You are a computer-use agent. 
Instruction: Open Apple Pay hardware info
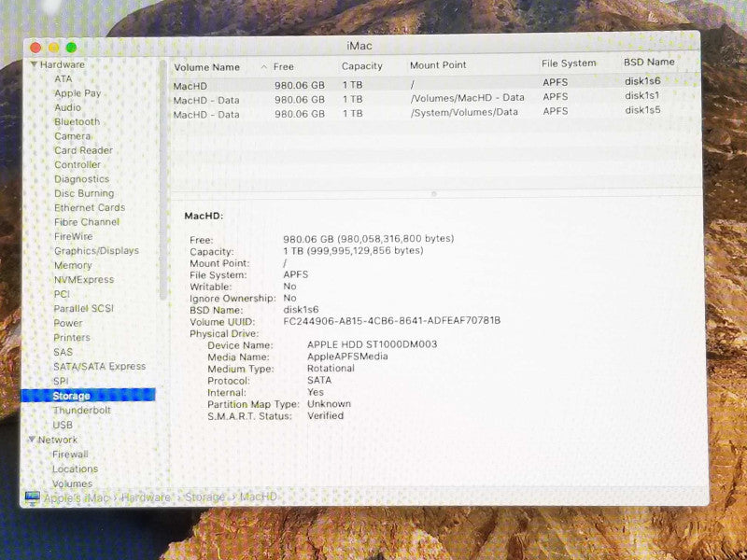tap(78, 92)
